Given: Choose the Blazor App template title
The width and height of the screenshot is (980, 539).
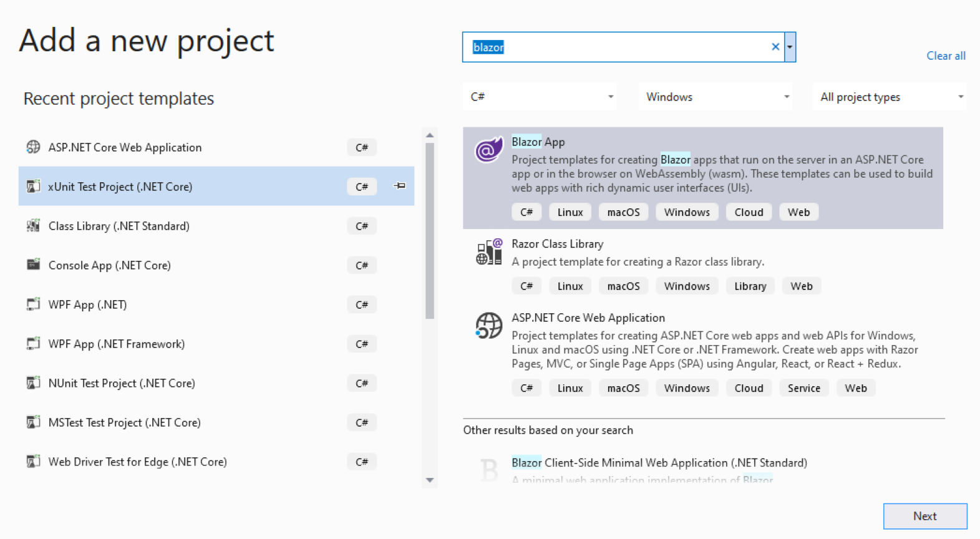Looking at the screenshot, I should point(538,142).
